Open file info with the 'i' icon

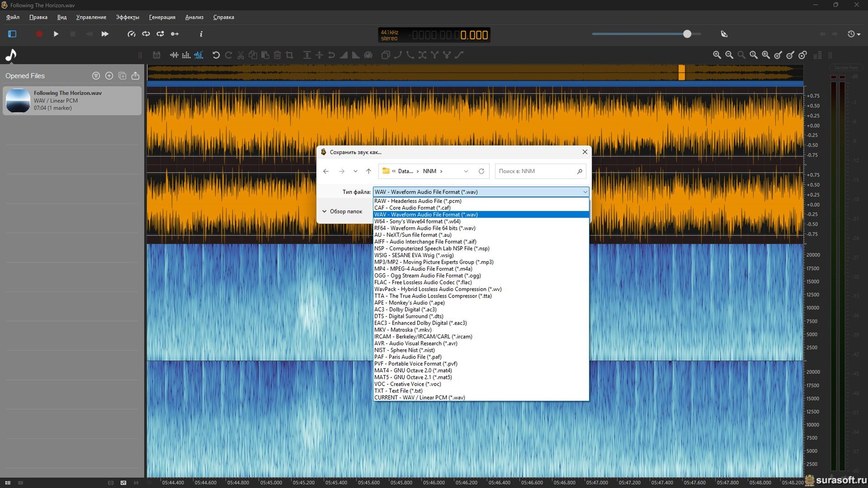tap(201, 34)
